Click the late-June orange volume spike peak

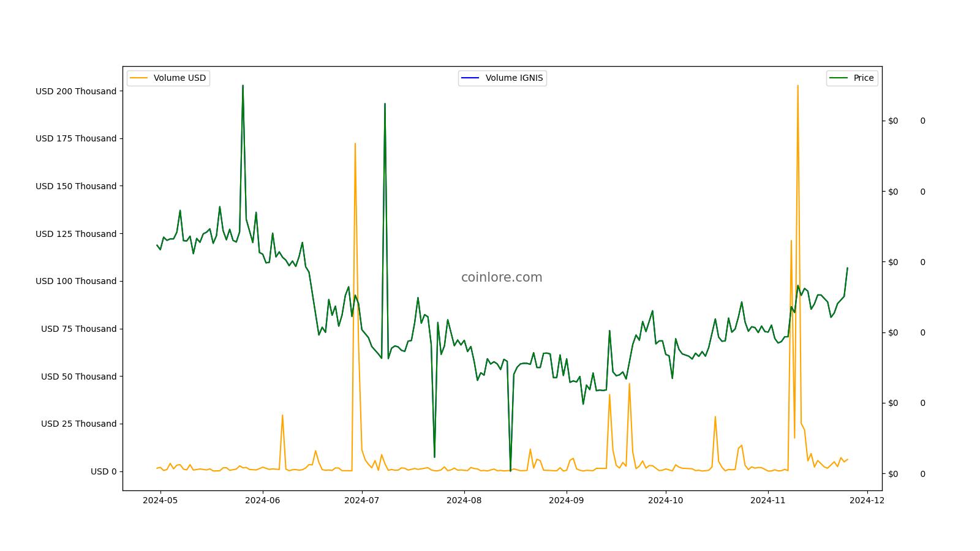355,144
